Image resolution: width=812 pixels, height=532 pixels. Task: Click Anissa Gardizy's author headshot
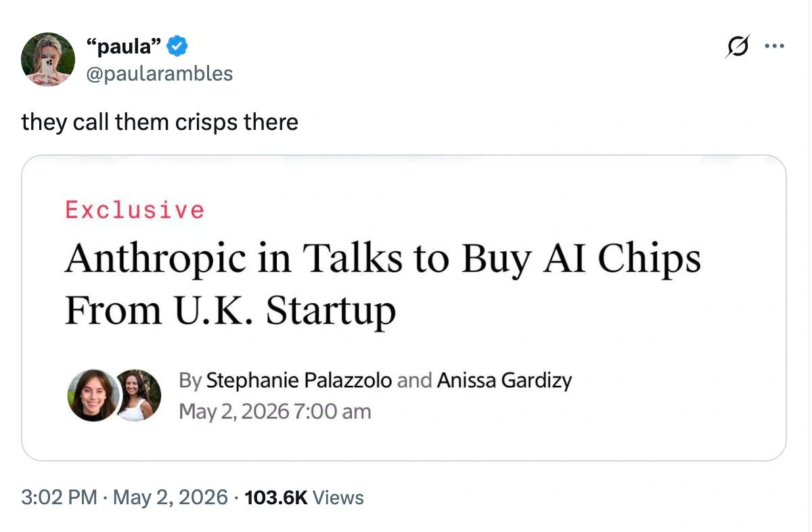click(x=140, y=395)
